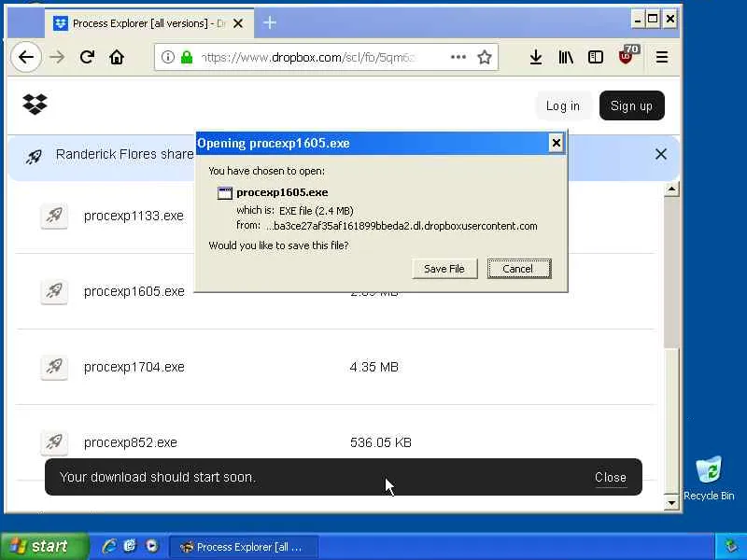The height and width of the screenshot is (560, 747).
Task: Open procexp852.exe file entry
Action: (x=131, y=442)
